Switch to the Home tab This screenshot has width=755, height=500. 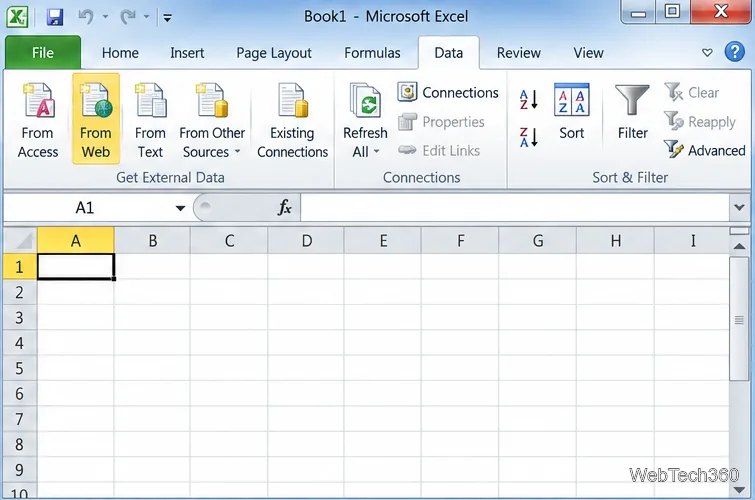coord(120,53)
